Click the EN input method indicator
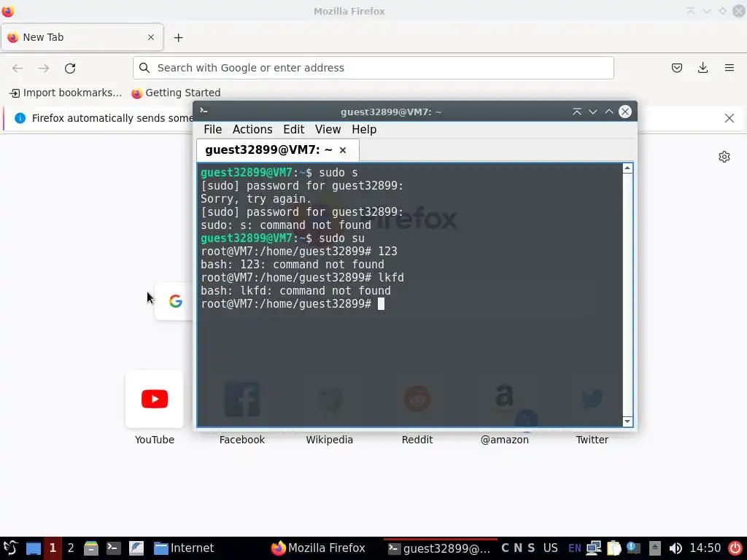Screen dimensions: 747x560 575,548
